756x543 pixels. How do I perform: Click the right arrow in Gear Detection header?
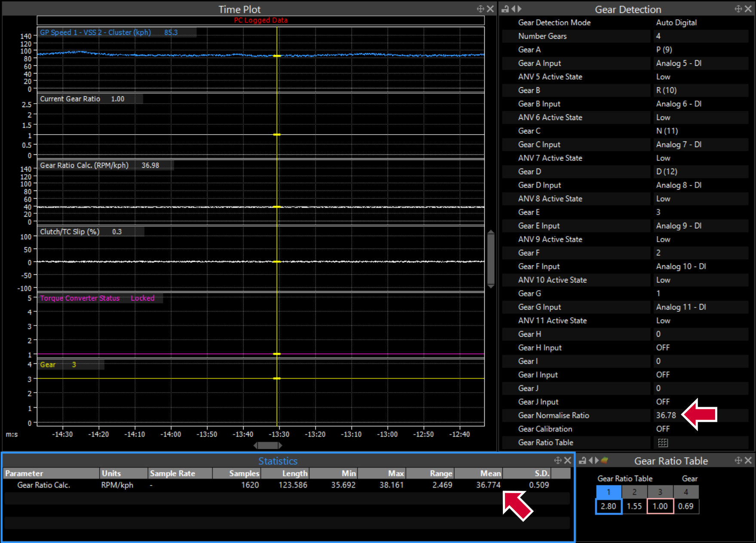tap(520, 9)
